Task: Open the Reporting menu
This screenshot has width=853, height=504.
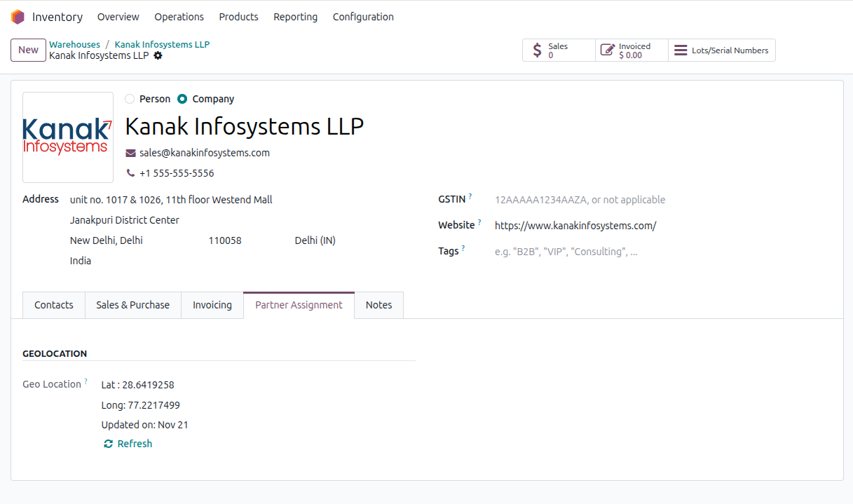Action: tap(295, 17)
